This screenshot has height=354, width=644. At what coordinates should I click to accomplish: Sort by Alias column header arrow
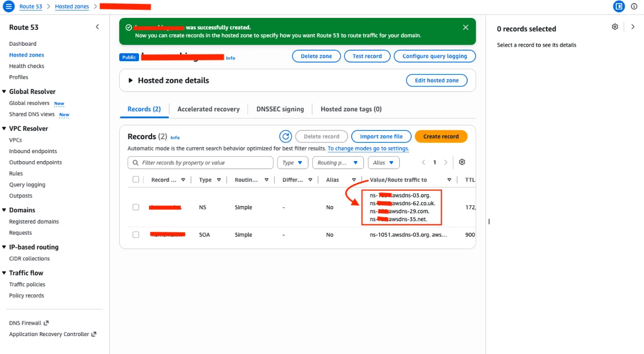(354, 180)
